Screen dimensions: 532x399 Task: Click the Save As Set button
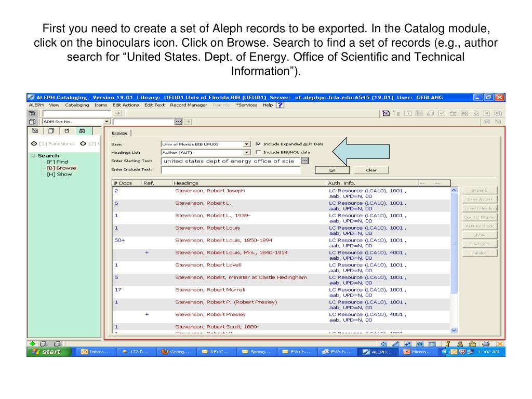click(480, 199)
